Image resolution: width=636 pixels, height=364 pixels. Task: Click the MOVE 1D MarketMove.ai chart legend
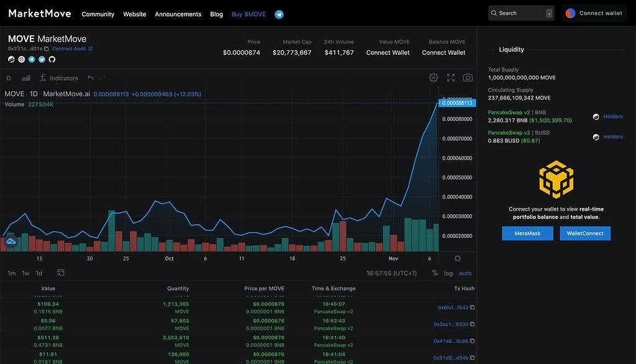47,94
